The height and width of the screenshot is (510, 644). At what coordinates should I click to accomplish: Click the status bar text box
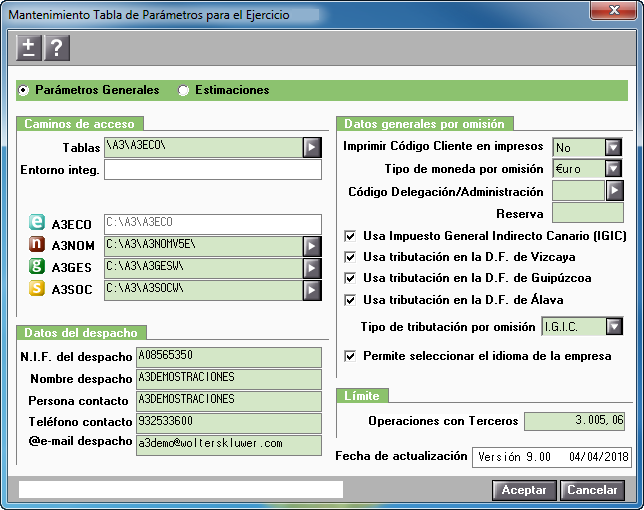click(181, 489)
